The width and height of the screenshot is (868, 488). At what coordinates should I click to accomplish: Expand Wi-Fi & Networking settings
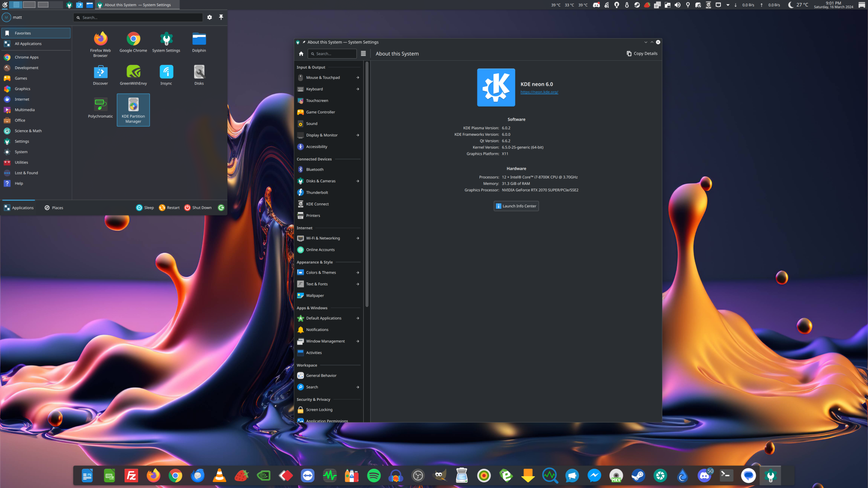tap(358, 238)
